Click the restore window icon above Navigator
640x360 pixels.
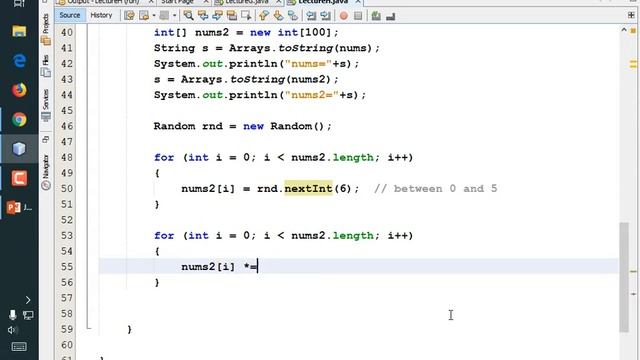(x=46, y=140)
